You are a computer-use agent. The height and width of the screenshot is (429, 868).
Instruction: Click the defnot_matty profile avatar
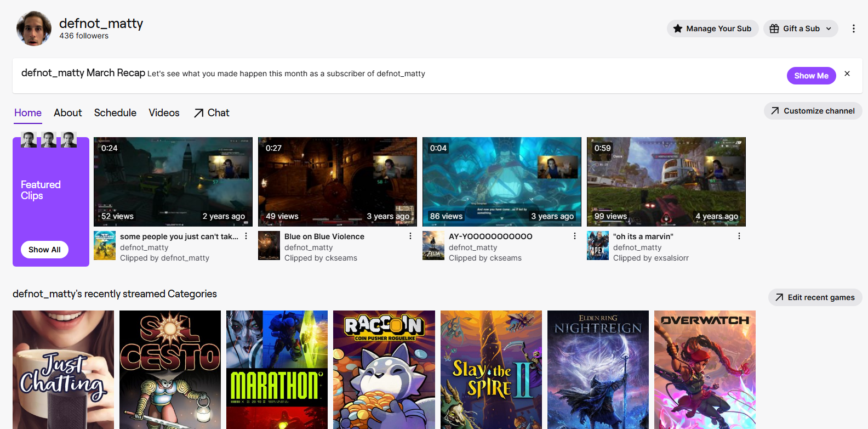[x=34, y=29]
